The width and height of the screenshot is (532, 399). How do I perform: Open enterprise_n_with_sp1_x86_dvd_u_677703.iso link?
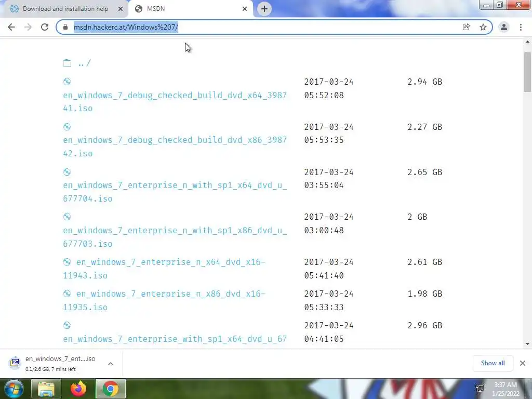[175, 237]
